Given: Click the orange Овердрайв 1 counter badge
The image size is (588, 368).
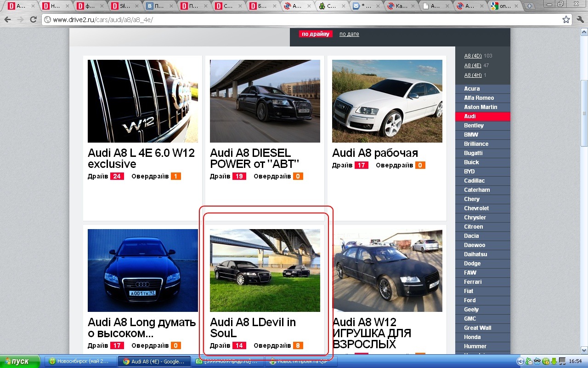Looking at the screenshot, I should pos(176,176).
